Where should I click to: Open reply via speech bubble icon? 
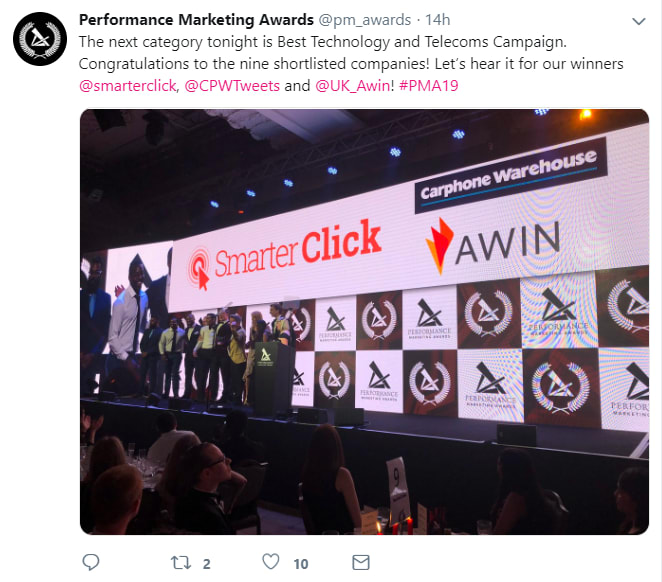pos(90,562)
